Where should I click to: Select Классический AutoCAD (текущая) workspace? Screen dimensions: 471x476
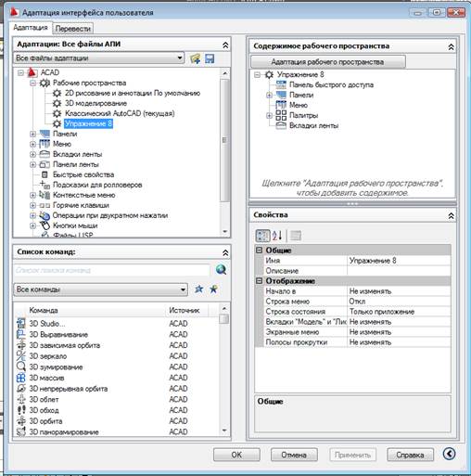point(120,113)
